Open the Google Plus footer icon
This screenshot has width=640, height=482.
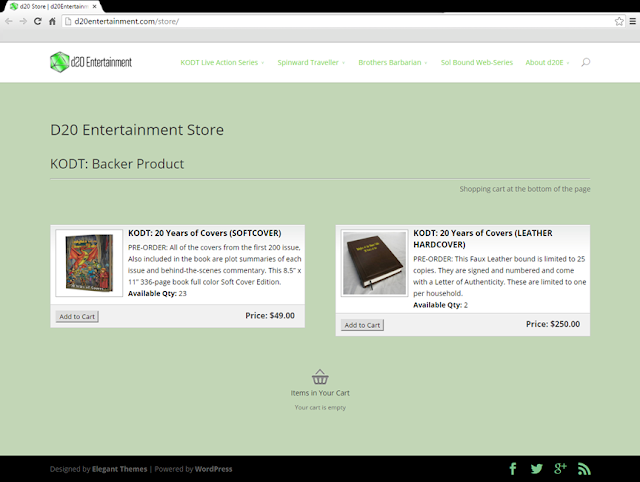pyautogui.click(x=560, y=469)
